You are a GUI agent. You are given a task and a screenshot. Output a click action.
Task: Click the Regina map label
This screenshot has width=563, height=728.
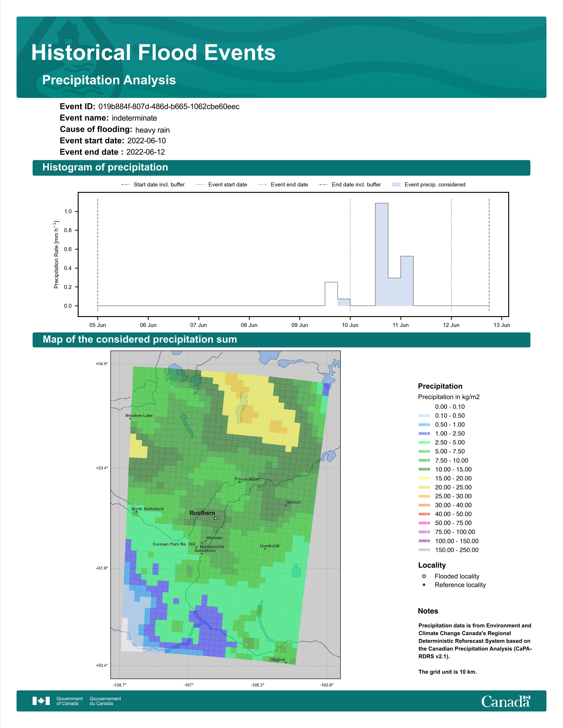[278, 659]
